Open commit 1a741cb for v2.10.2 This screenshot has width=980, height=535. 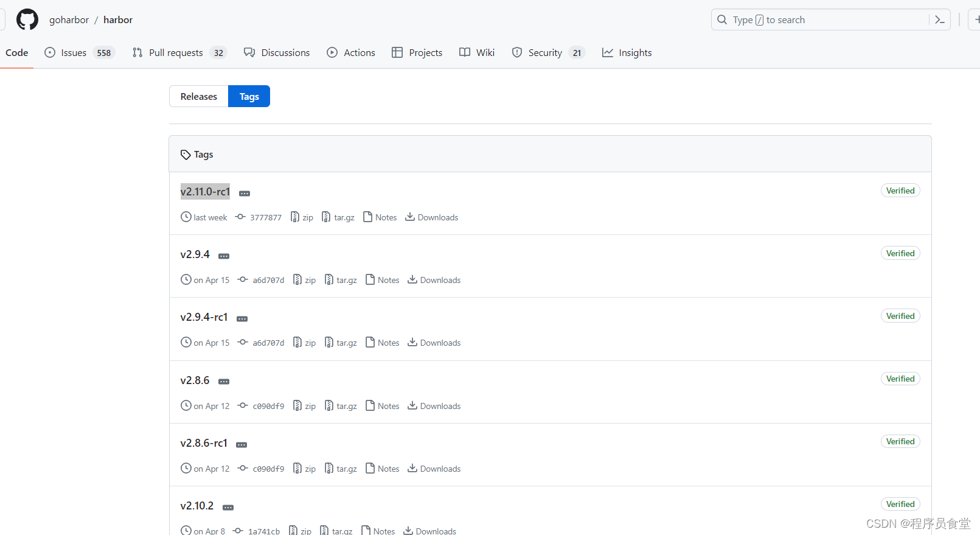[x=256, y=531]
